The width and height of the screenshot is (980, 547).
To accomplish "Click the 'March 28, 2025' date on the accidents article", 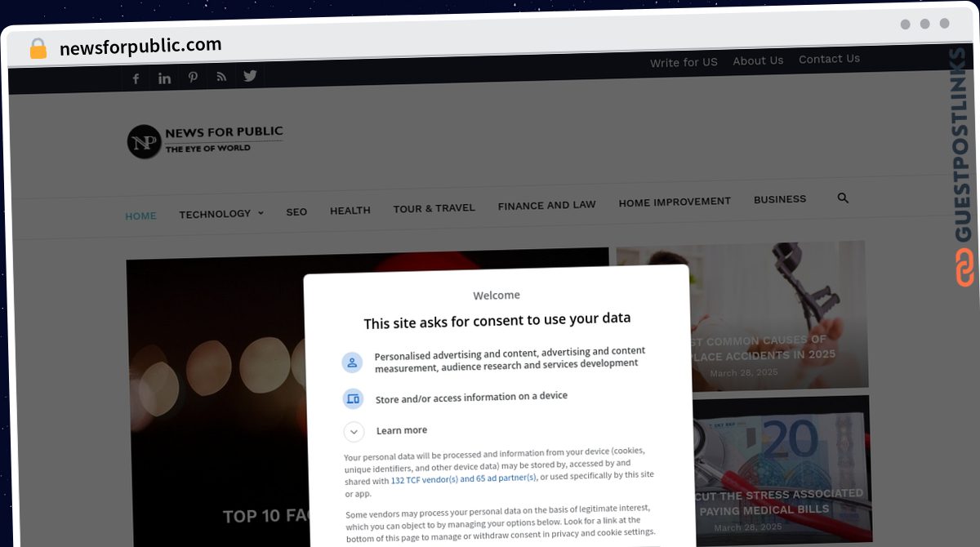I will (744, 373).
